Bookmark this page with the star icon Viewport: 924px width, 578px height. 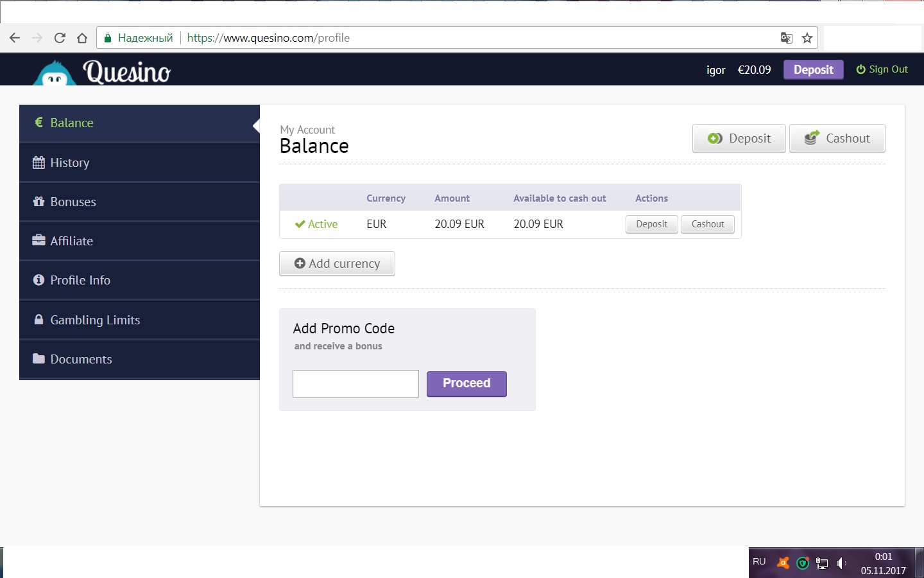pyautogui.click(x=807, y=38)
